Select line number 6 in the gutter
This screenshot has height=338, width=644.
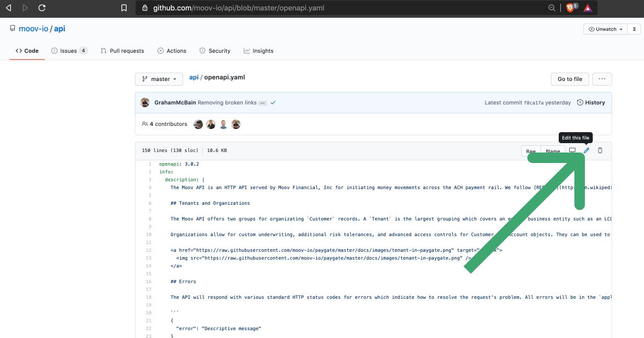coord(150,203)
